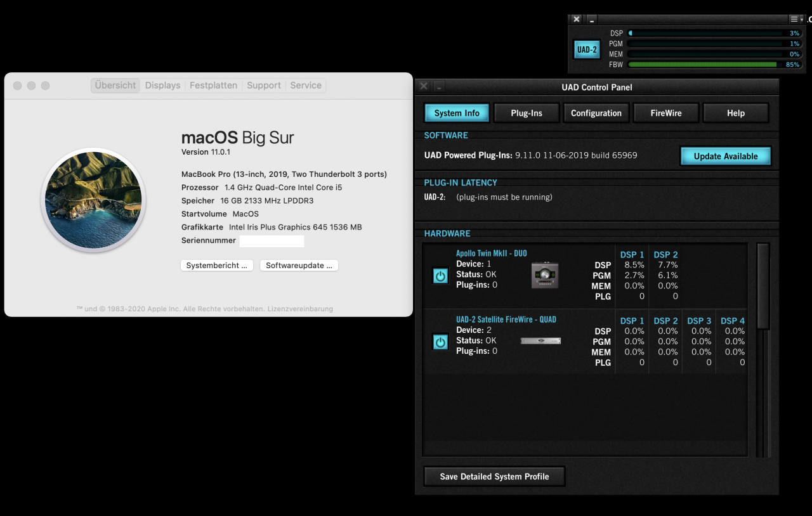812x516 pixels.
Task: Click the Apollo Twin MkII device image
Action: (546, 274)
